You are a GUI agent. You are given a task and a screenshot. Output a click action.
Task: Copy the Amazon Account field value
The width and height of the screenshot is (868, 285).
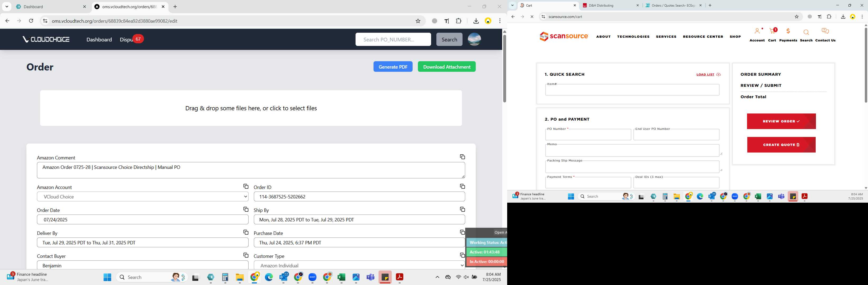[246, 186]
